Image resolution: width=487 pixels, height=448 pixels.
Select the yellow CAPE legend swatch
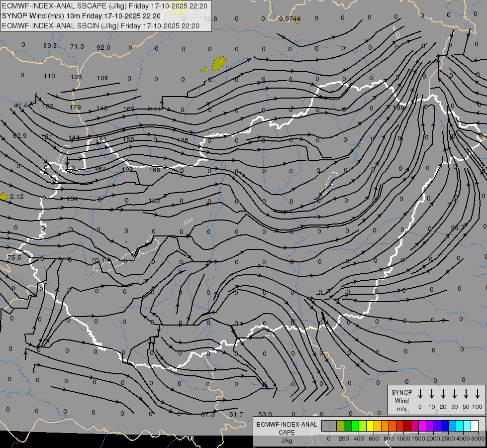(370, 426)
